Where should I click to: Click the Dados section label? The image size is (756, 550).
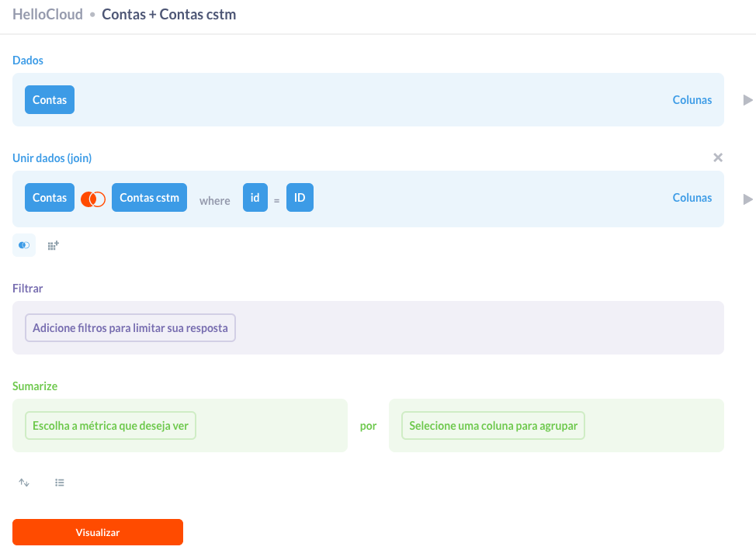pyautogui.click(x=28, y=61)
